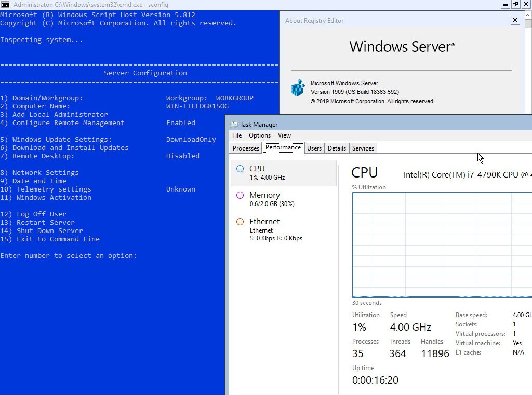This screenshot has width=532, height=395.
Task: Click the Speed value 4.00 GHz
Action: click(x=410, y=327)
